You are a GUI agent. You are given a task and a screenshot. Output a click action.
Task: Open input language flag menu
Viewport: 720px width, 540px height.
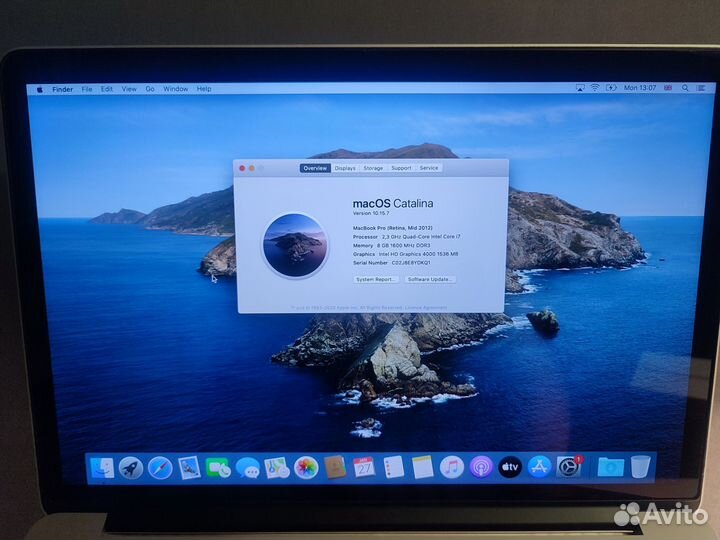pyautogui.click(x=668, y=88)
